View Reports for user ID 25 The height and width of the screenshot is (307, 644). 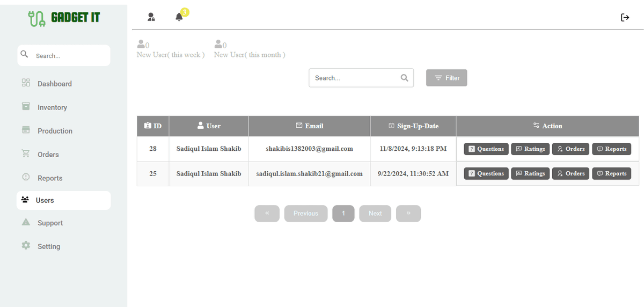click(611, 173)
